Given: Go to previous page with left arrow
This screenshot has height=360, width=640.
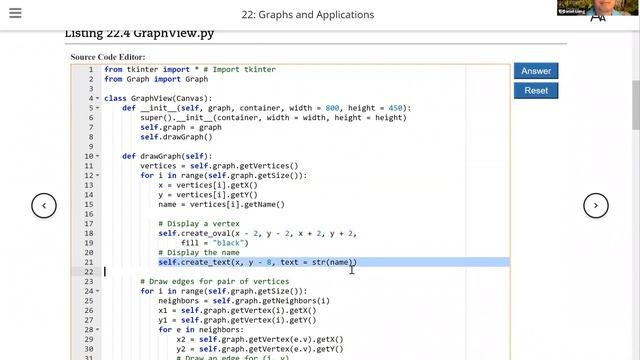Looking at the screenshot, I should click(44, 205).
